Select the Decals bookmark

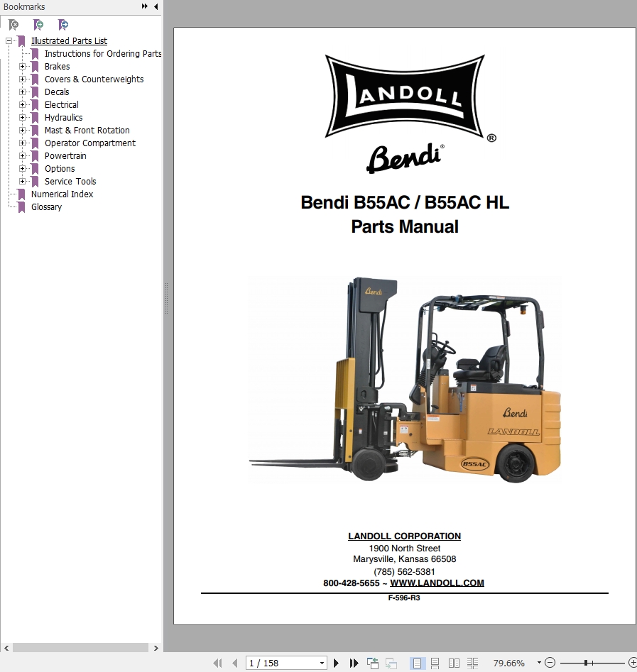[x=57, y=92]
